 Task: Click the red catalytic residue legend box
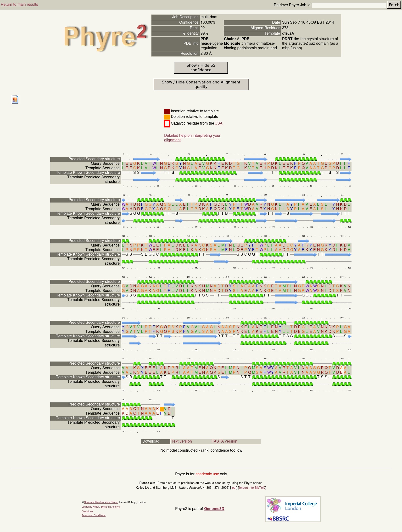(167, 124)
